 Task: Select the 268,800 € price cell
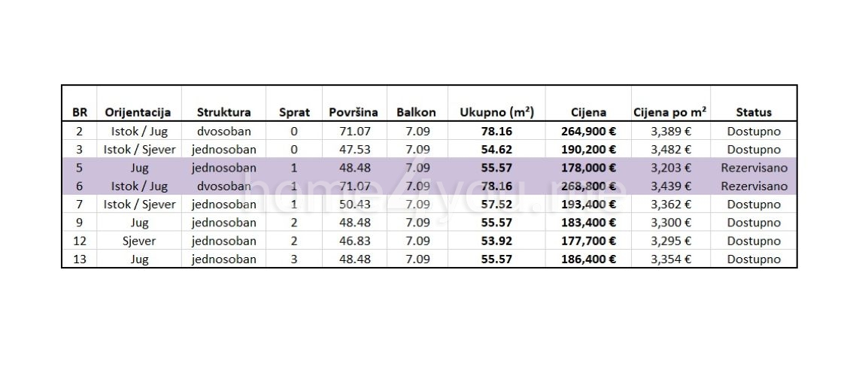(588, 186)
